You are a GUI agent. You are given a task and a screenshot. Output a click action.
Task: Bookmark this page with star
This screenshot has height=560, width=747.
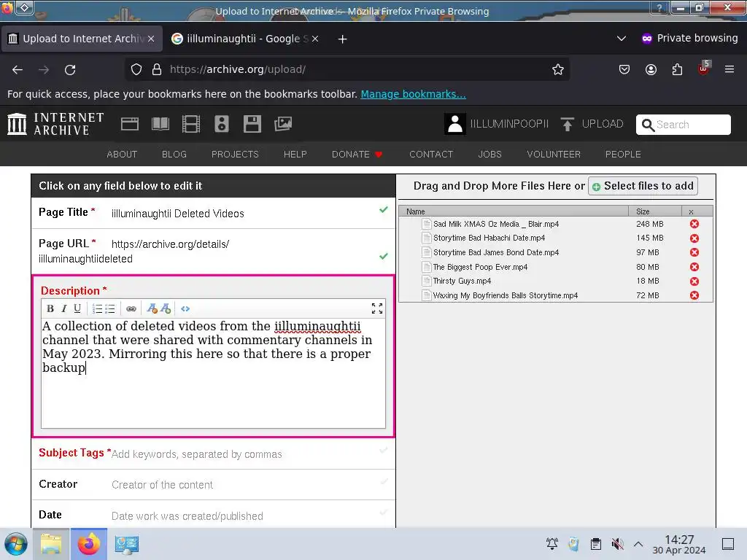[x=558, y=69]
